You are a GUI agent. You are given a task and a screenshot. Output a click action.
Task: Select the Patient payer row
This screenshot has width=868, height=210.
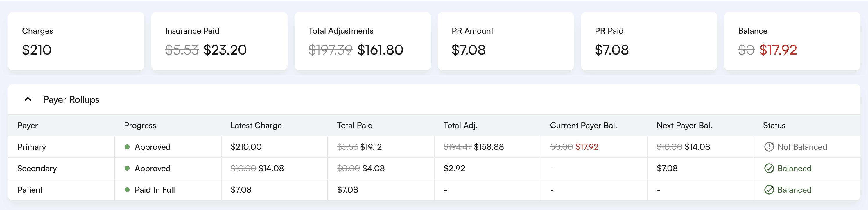click(30, 190)
